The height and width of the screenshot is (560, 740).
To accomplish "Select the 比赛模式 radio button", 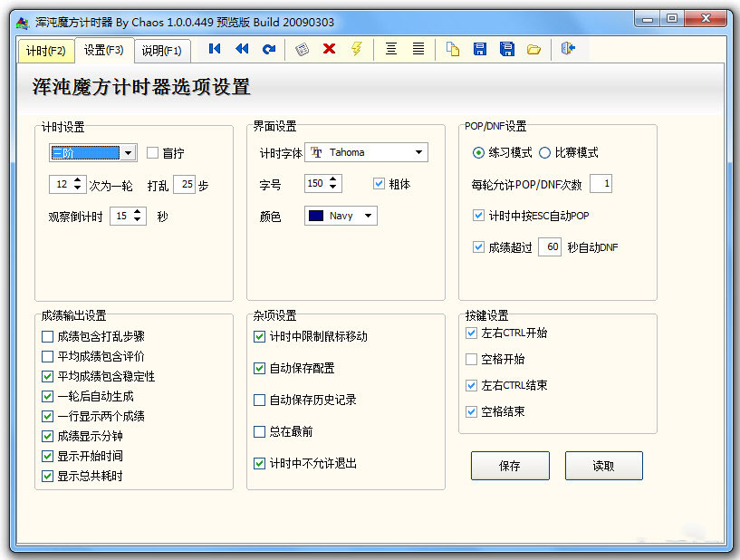I will [x=544, y=152].
